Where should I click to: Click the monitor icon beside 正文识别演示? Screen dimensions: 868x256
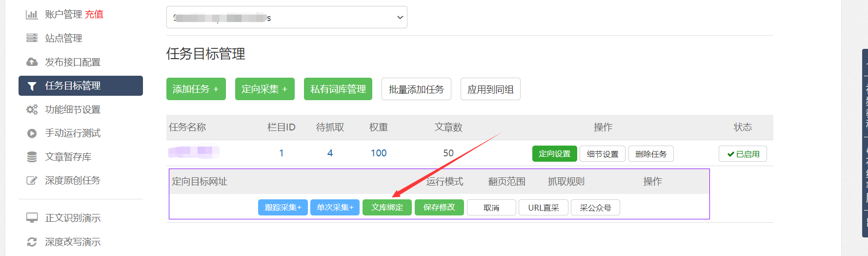click(x=32, y=218)
